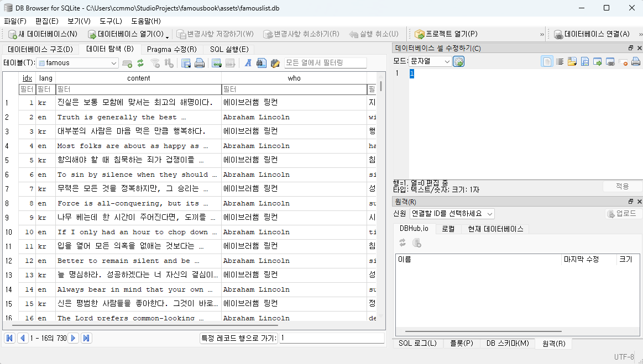Click Attach Database (데이터베이스 연결) button
The height and width of the screenshot is (364, 643).
tap(592, 34)
